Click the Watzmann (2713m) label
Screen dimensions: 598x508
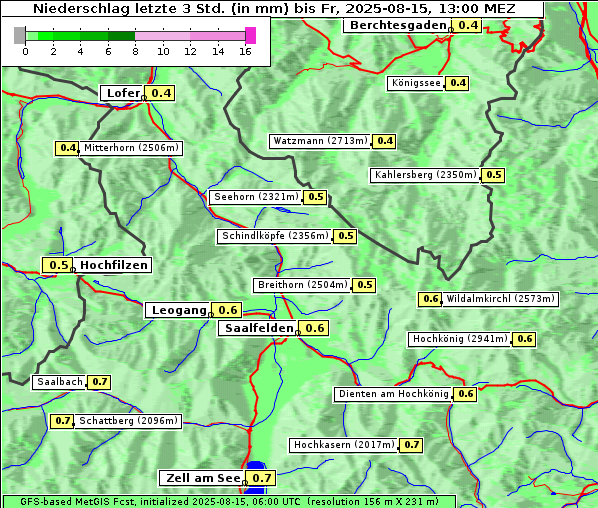pos(320,141)
